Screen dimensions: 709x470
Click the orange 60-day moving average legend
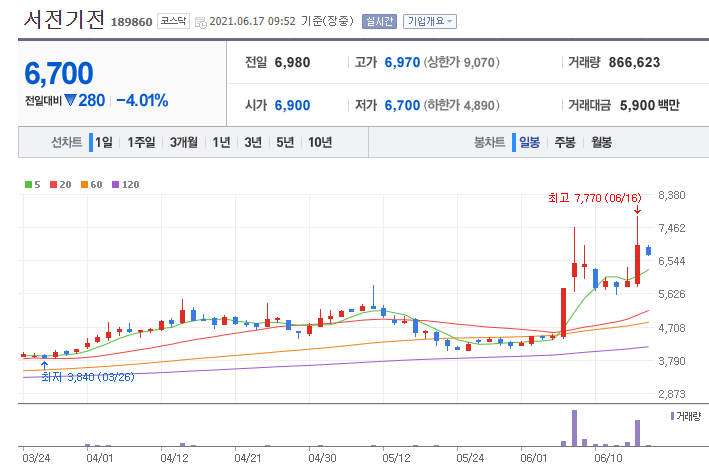(x=91, y=185)
